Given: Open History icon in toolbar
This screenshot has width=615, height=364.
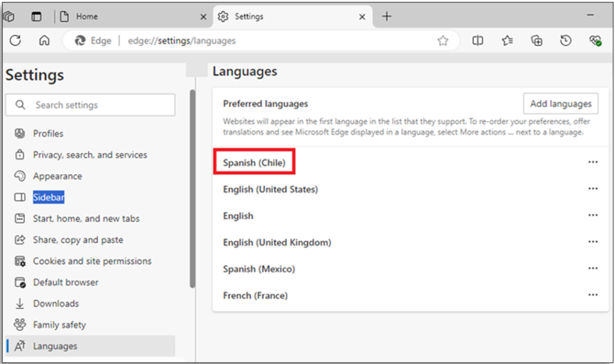Looking at the screenshot, I should point(565,41).
